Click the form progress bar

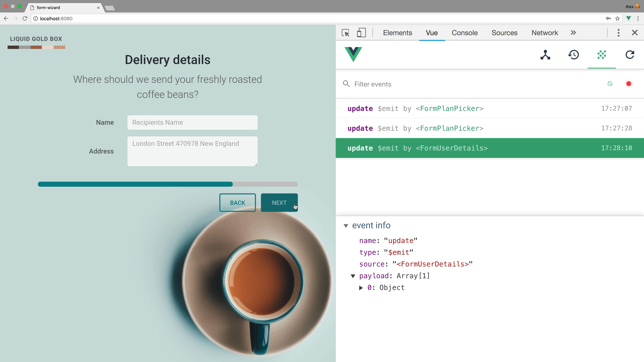point(168,184)
